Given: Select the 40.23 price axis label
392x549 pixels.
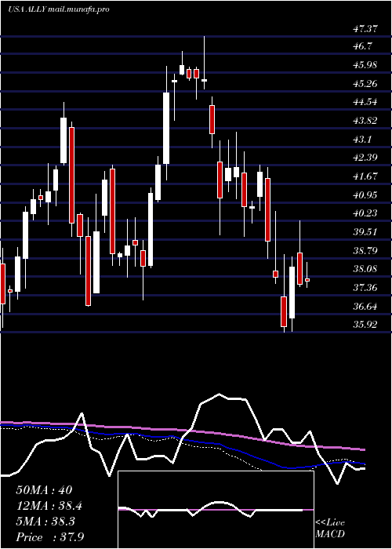Looking at the screenshot, I should click(365, 213).
